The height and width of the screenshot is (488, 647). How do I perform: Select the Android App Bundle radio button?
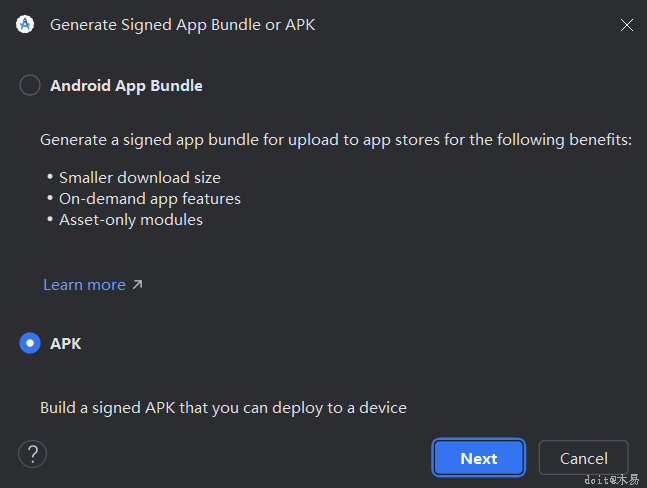30,86
